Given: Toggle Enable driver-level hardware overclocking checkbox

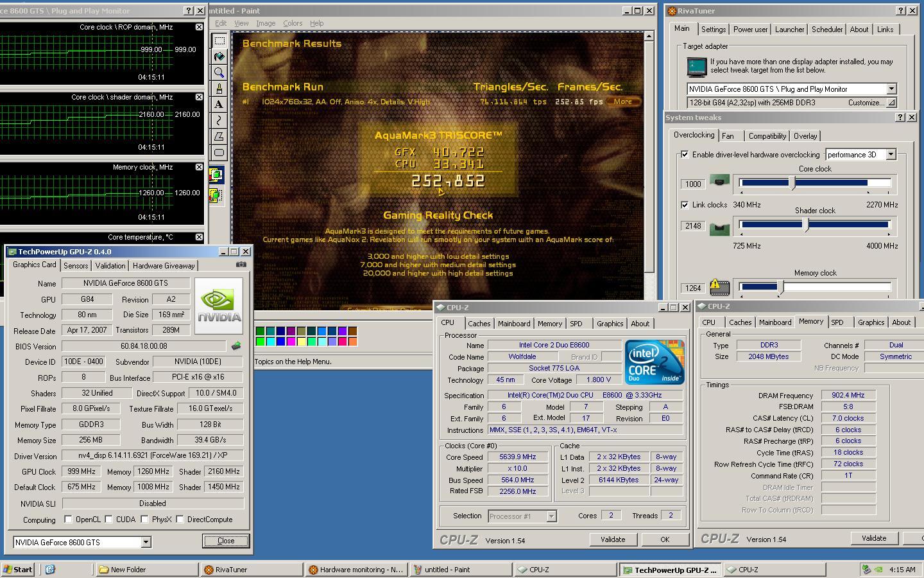Looking at the screenshot, I should pyautogui.click(x=685, y=154).
